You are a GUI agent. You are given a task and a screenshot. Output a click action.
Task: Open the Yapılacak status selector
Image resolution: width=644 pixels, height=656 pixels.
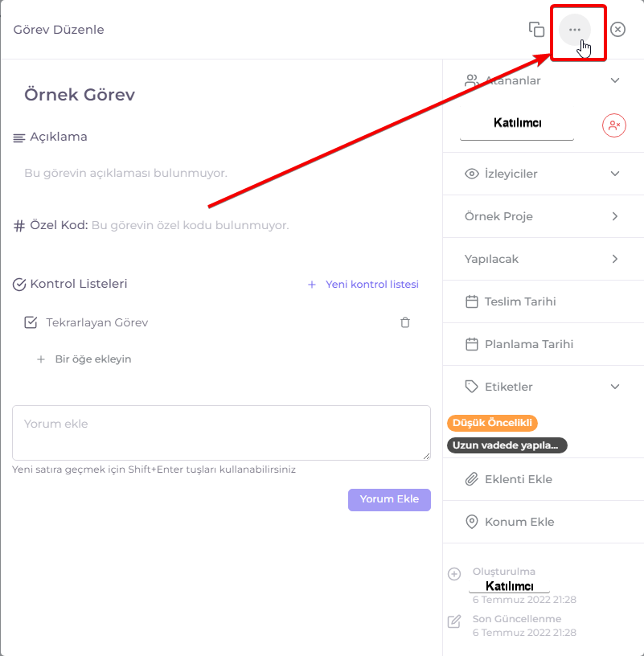pyautogui.click(x=544, y=259)
